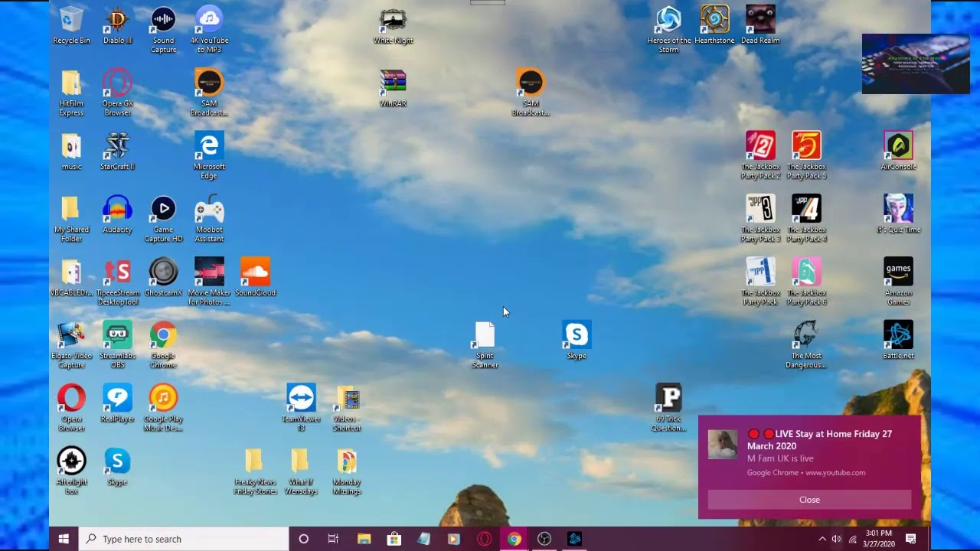The image size is (980, 551).
Task: Launch StarCraft II
Action: point(117,152)
